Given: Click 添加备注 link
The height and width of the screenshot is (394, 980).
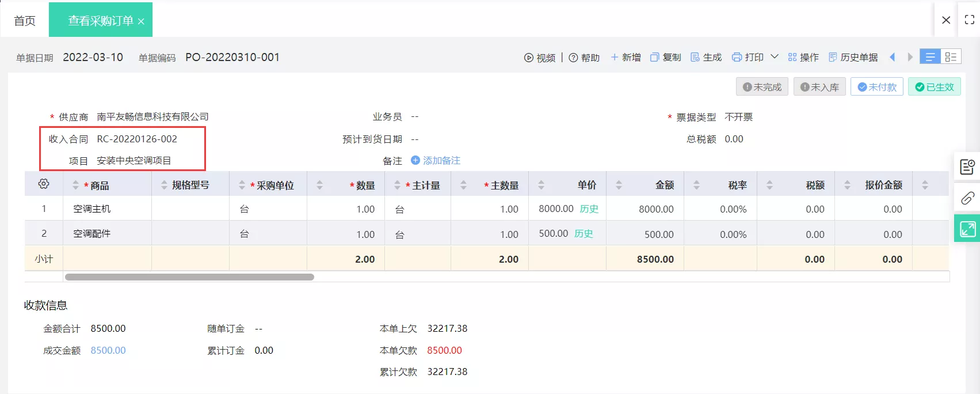Looking at the screenshot, I should tap(436, 161).
